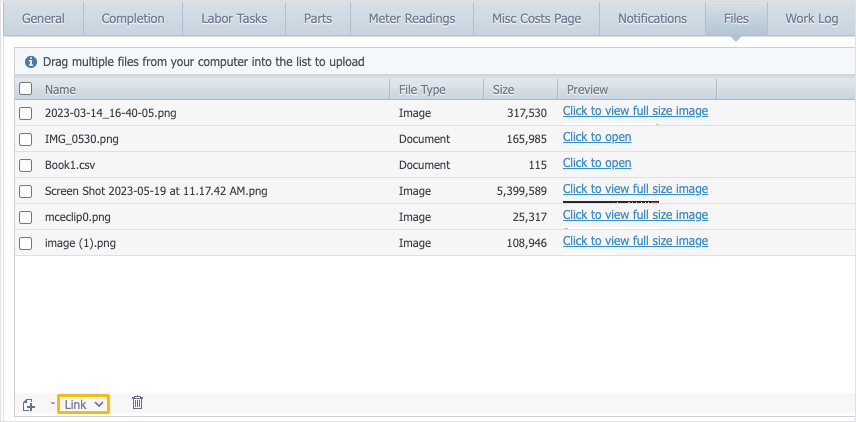Open the IMG_0530.png preview link
The image size is (856, 422).
(x=597, y=137)
